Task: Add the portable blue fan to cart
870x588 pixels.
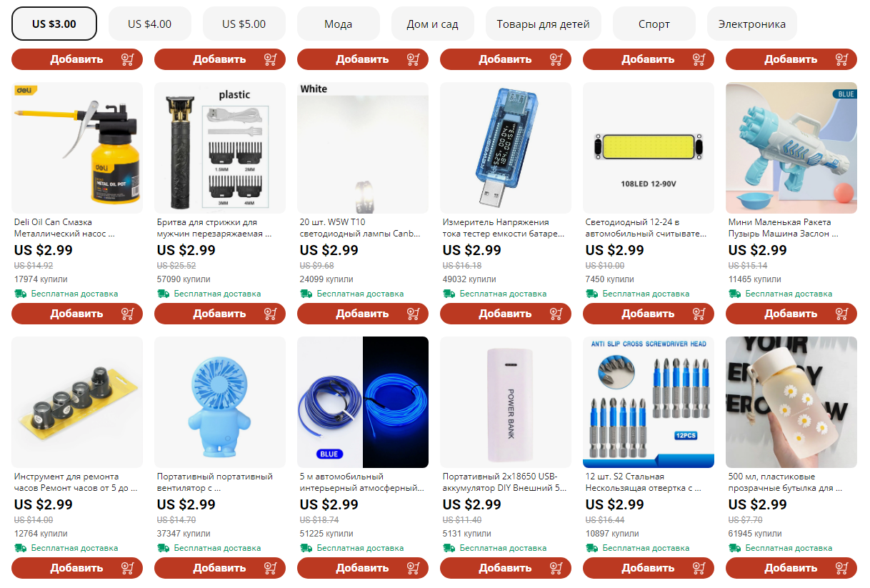Action: coord(220,568)
